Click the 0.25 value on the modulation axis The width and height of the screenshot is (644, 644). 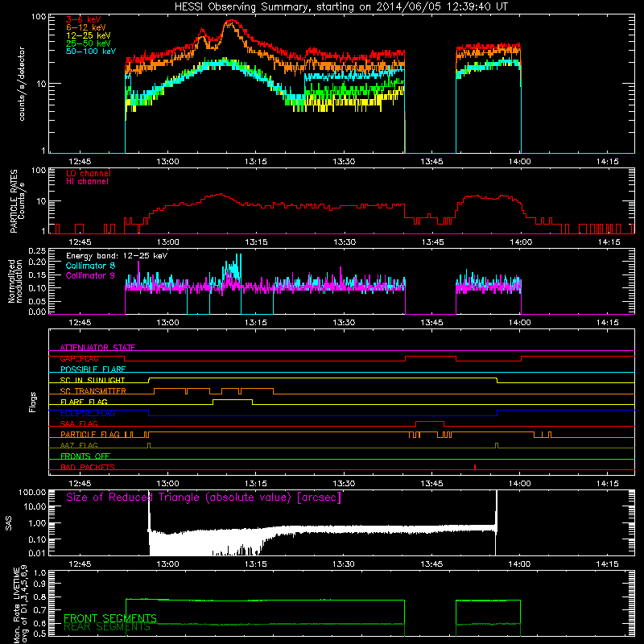(37, 250)
